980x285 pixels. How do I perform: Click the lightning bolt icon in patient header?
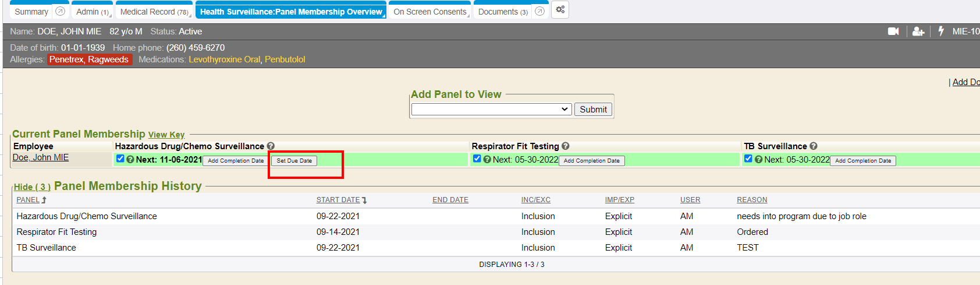[941, 31]
